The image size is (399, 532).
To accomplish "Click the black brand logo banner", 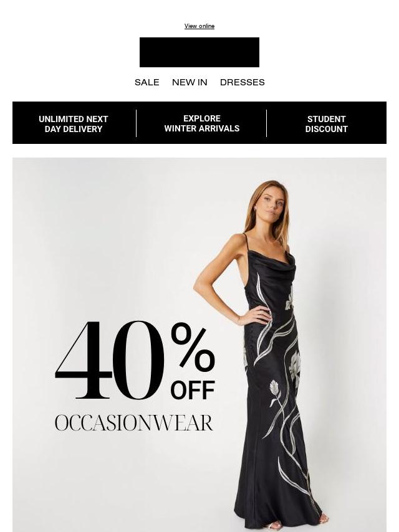I will [x=199, y=52].
